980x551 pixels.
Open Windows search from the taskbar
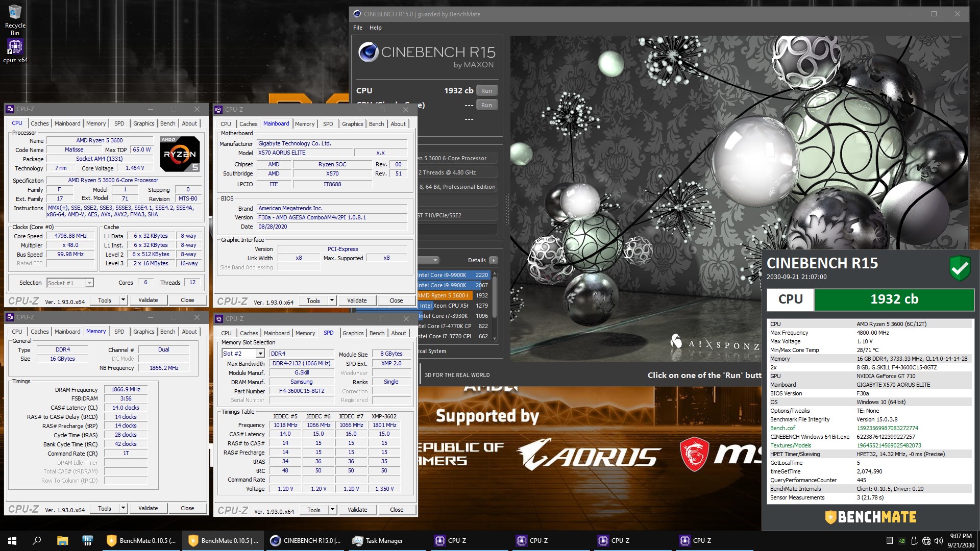[x=37, y=541]
